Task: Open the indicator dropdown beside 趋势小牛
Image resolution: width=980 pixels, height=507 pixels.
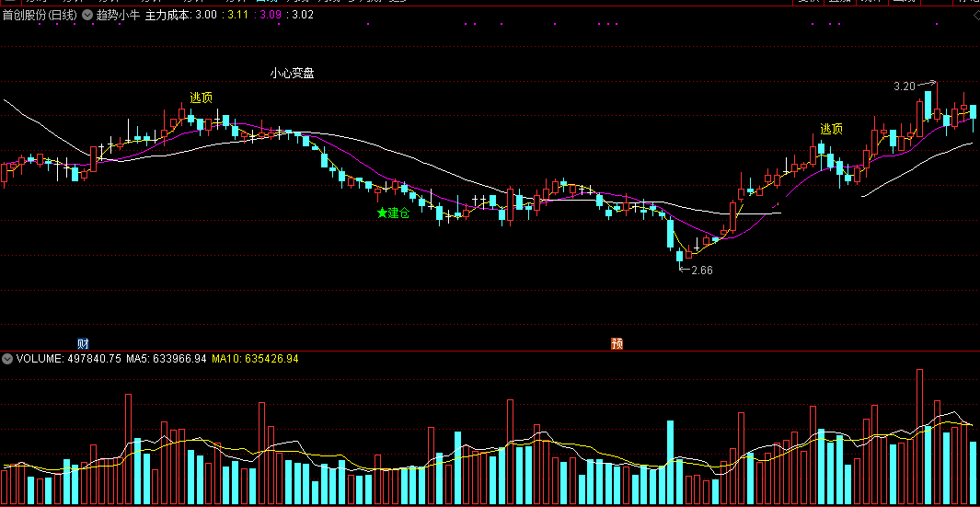Action: (x=86, y=15)
